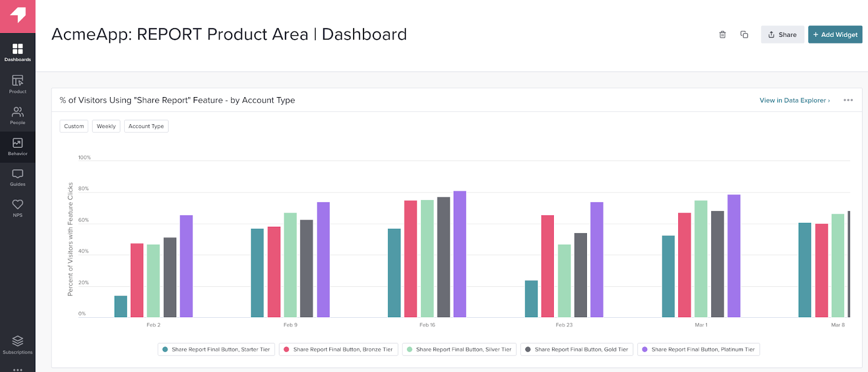Viewport: 868px width, 372px height.
Task: Click the Pendo logo at top left
Action: 17,16
